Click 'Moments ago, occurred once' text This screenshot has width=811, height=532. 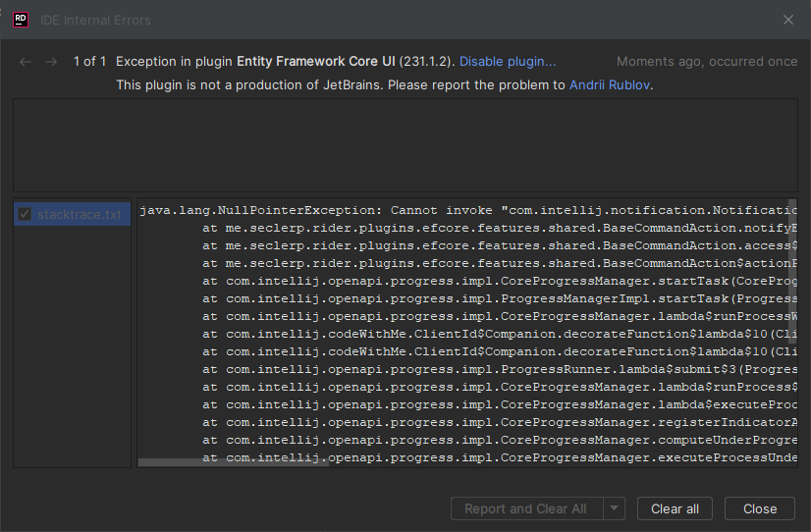coord(707,62)
